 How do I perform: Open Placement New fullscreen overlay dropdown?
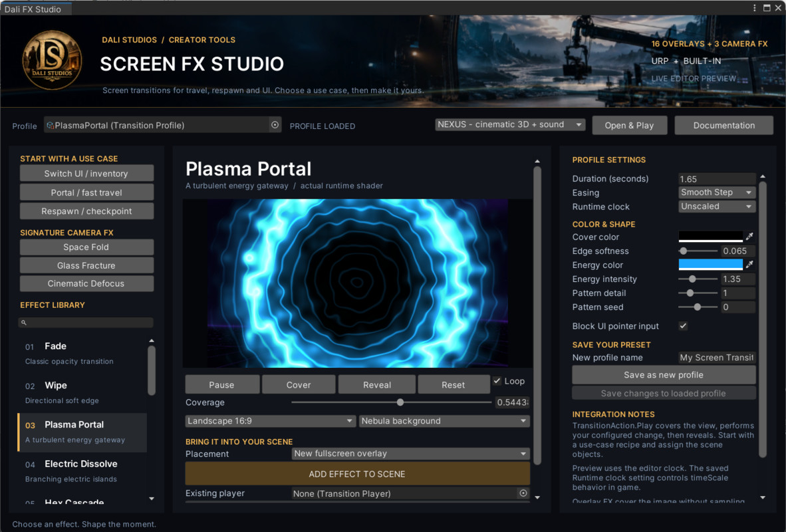(410, 454)
